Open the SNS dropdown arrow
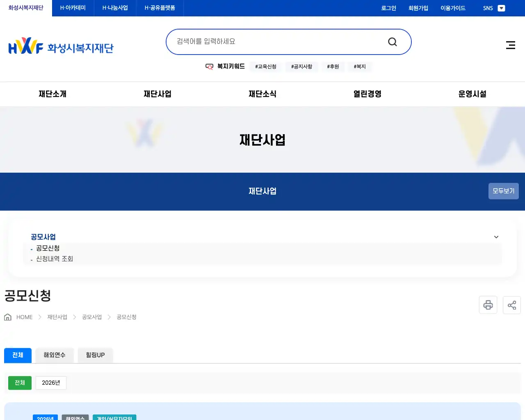This screenshot has width=525, height=420. coord(501,8)
